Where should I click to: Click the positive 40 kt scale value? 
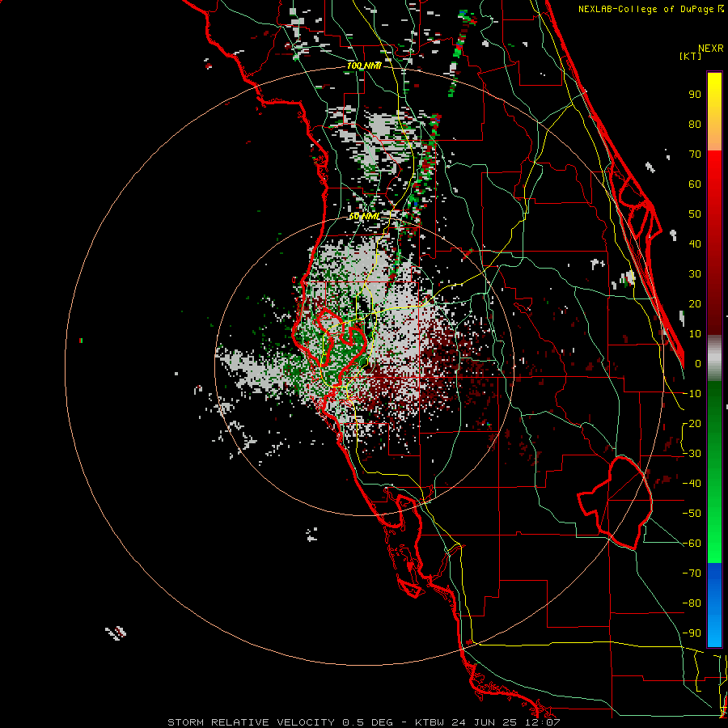point(695,244)
